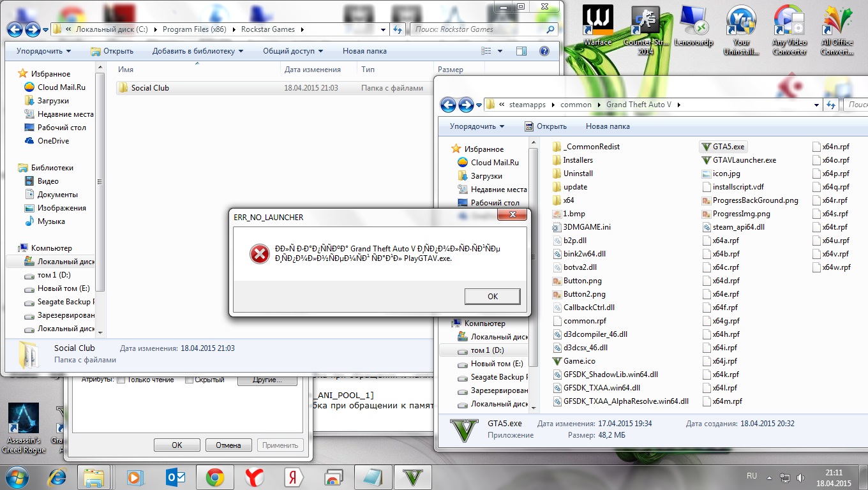Sort by 'Имя' column header

(198, 70)
